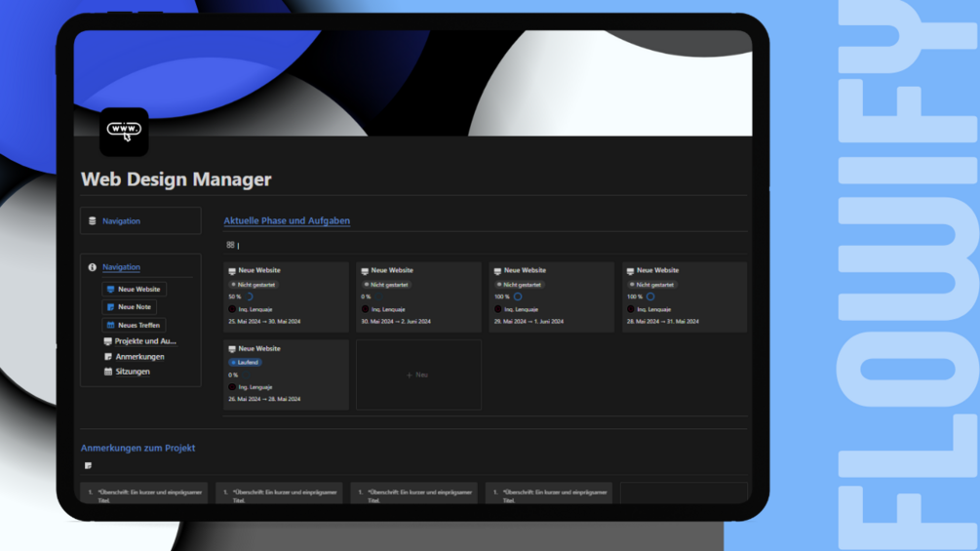Click the page icon on the card dated 30. Mai 2024

pyautogui.click(x=365, y=271)
